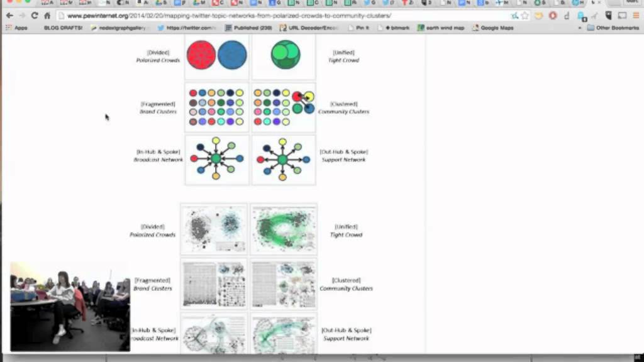Click the lower "[Unified] Tight Crowd" label
This screenshot has width=644, height=362.
click(346, 231)
